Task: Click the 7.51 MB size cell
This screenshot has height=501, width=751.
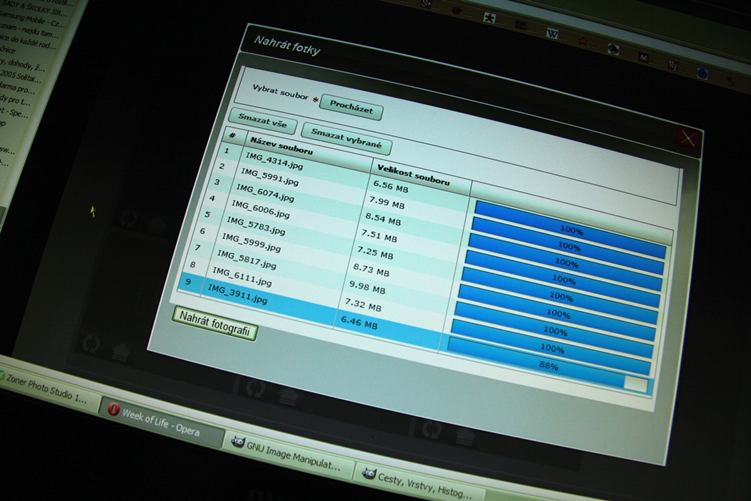Action: (x=379, y=236)
